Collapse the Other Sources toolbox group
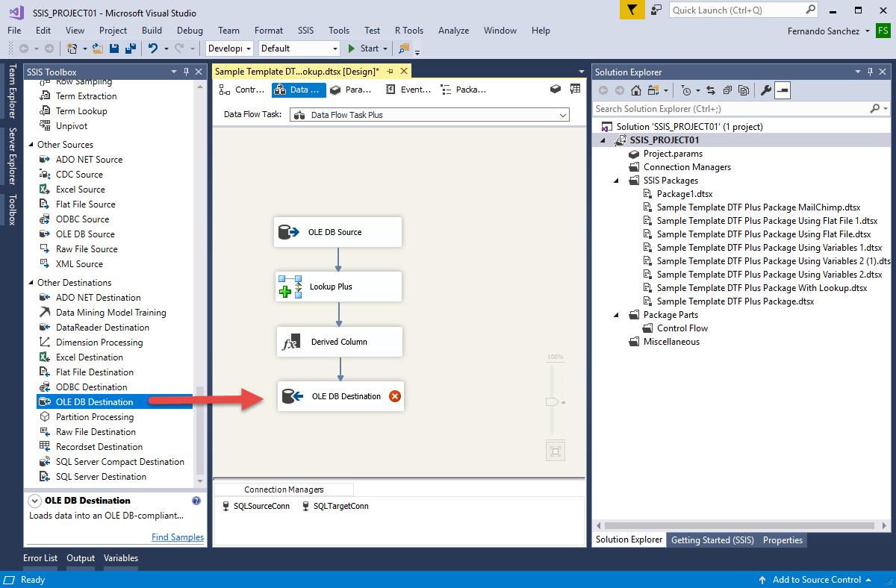The height and width of the screenshot is (588, 896). pos(31,145)
